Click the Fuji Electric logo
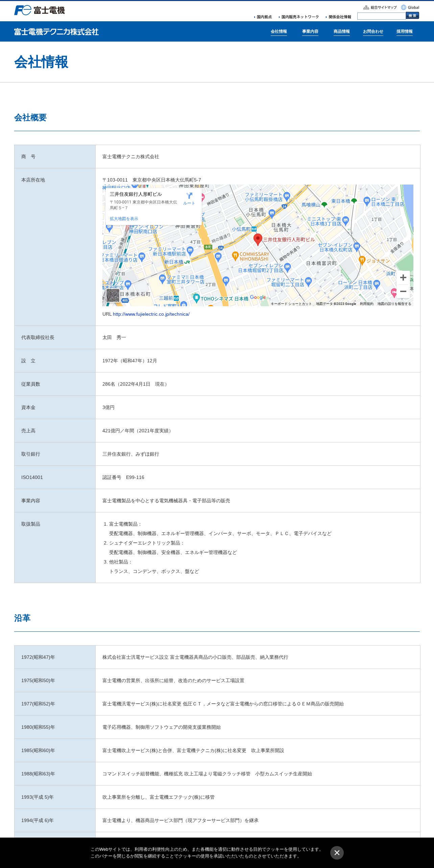This screenshot has height=868, width=434. tap(39, 10)
